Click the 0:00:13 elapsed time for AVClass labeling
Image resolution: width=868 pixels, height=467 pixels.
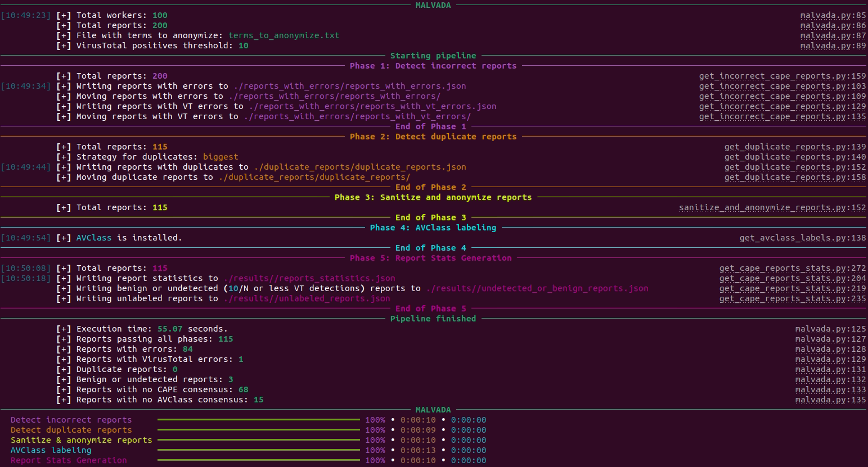pos(418,450)
